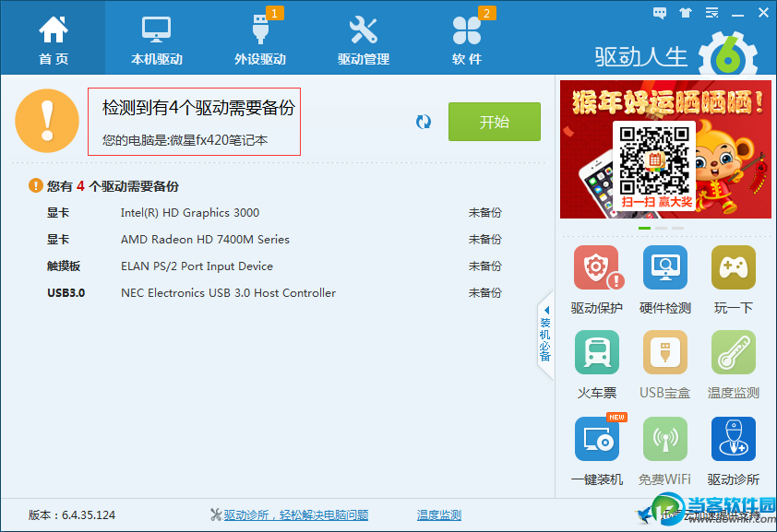Image resolution: width=777 pixels, height=532 pixels.
Task: Open the 本机驱动 tab
Action: point(157,40)
